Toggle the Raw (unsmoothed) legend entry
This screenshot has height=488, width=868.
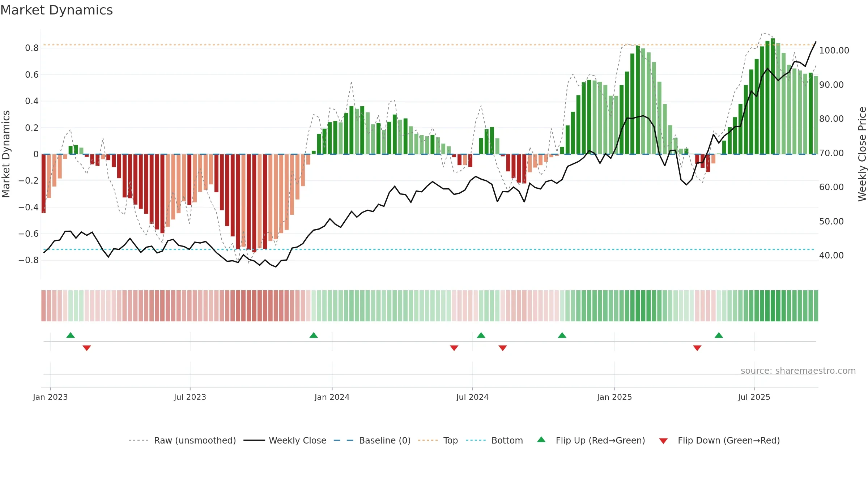(182, 440)
